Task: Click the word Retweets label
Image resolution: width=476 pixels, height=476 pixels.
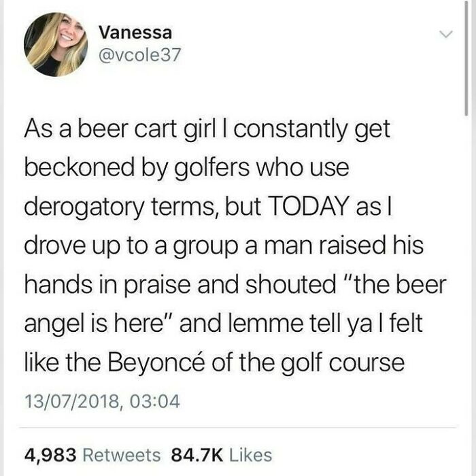Action: point(122,456)
